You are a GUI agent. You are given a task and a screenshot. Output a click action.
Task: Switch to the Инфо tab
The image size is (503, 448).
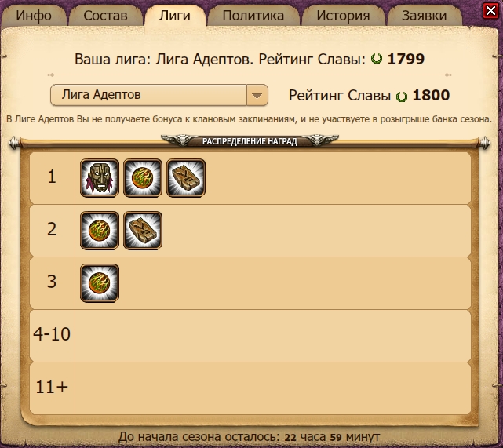(34, 16)
